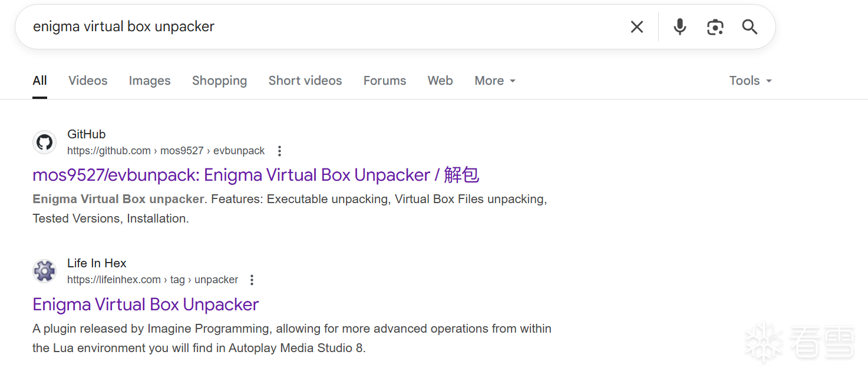The height and width of the screenshot is (378, 868).
Task: Expand the More search filters dropdown
Action: [495, 81]
